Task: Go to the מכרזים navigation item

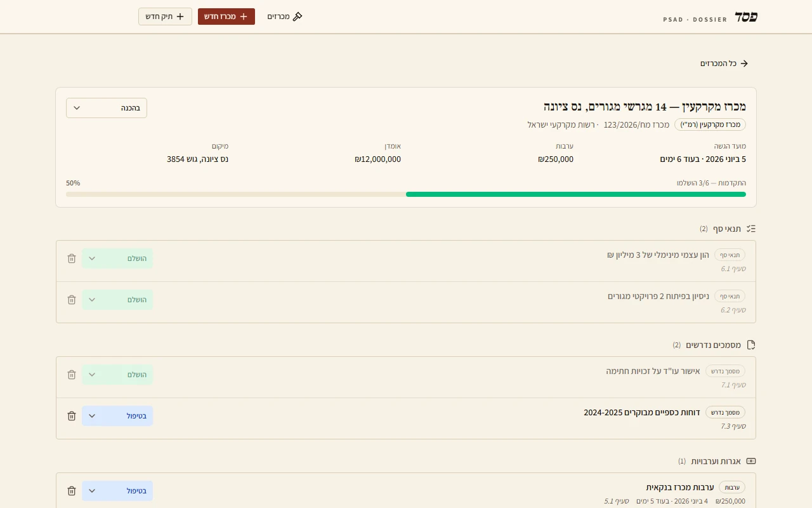Action: tap(285, 17)
